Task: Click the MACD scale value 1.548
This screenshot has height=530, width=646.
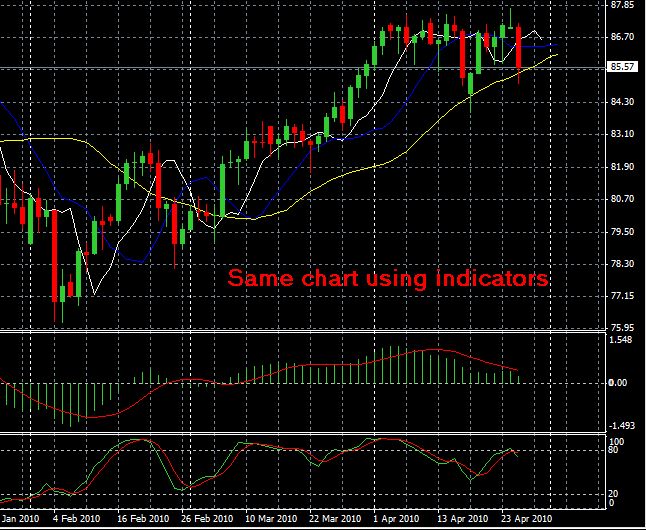Action: coord(622,341)
